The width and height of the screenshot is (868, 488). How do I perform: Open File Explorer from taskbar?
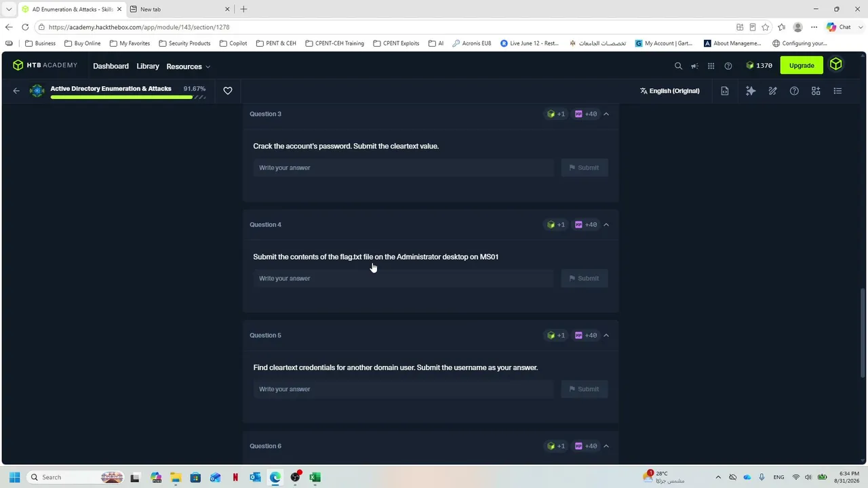(x=176, y=477)
